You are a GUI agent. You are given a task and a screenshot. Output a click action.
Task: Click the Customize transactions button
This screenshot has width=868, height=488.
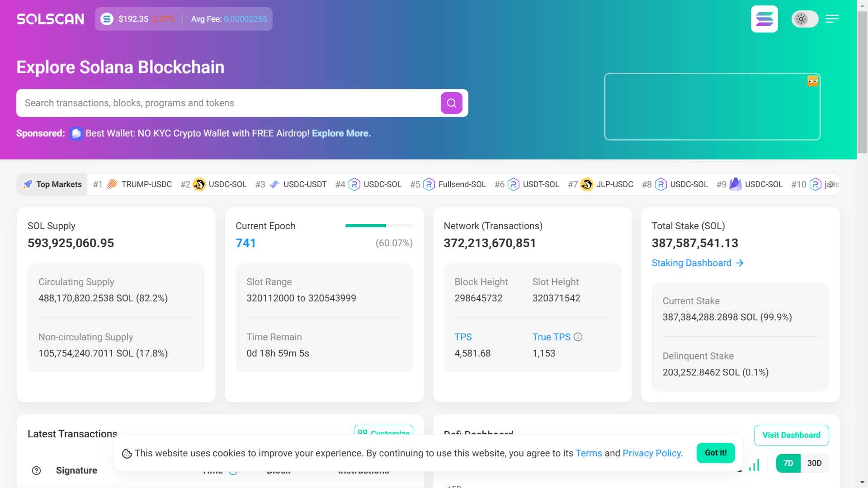click(x=383, y=430)
